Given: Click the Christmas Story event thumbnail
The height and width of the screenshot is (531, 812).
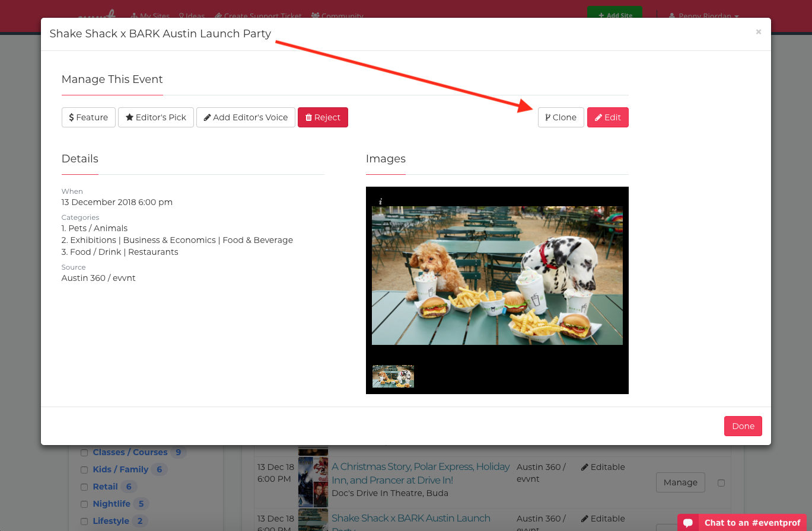Looking at the screenshot, I should coord(313,482).
